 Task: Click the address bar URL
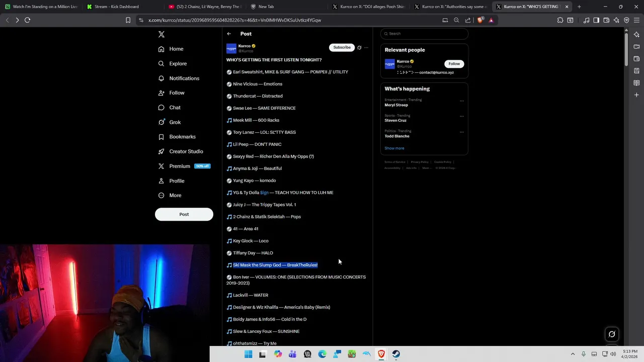tap(234, 20)
